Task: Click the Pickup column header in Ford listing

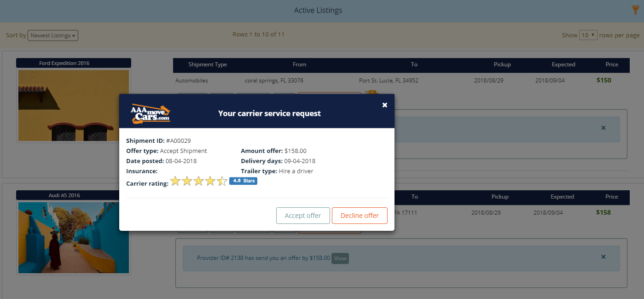Action: 502,64
